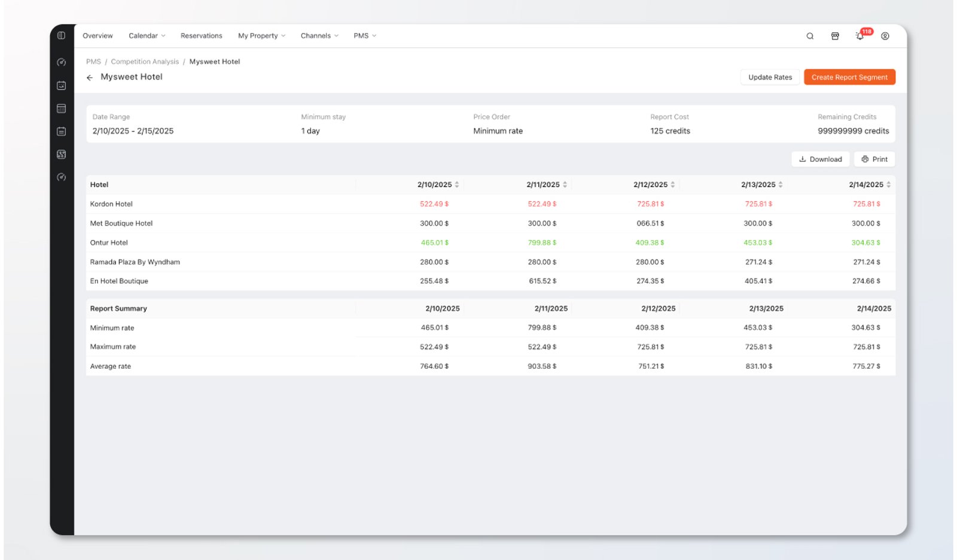Expand the PMS menu
Viewport: 957px width, 560px height.
pos(365,36)
